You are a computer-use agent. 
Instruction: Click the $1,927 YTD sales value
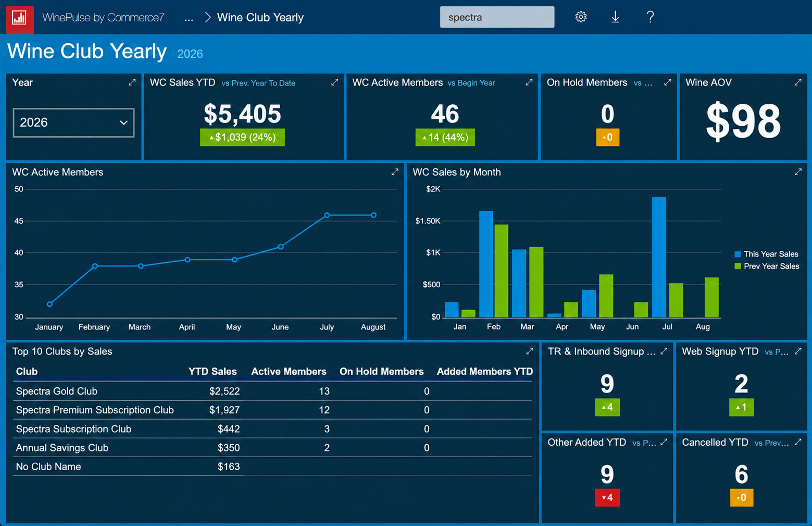[x=224, y=410]
